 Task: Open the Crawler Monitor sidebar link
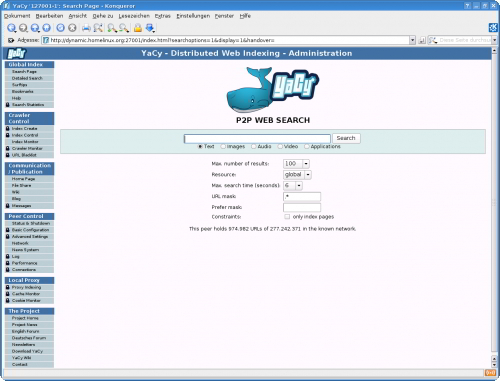[27, 148]
